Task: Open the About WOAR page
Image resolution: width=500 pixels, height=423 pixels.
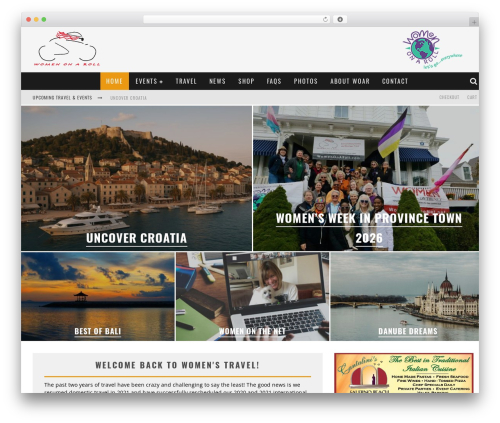Action: point(350,81)
